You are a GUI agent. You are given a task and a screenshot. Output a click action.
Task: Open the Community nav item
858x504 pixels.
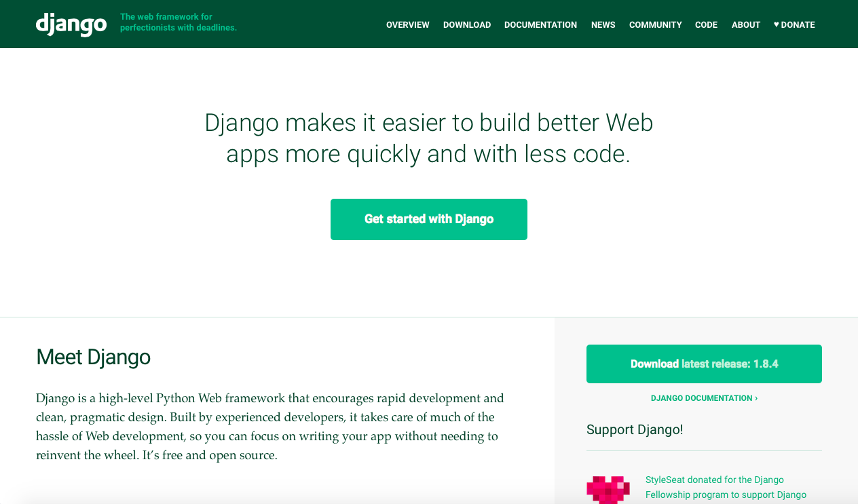tap(656, 24)
